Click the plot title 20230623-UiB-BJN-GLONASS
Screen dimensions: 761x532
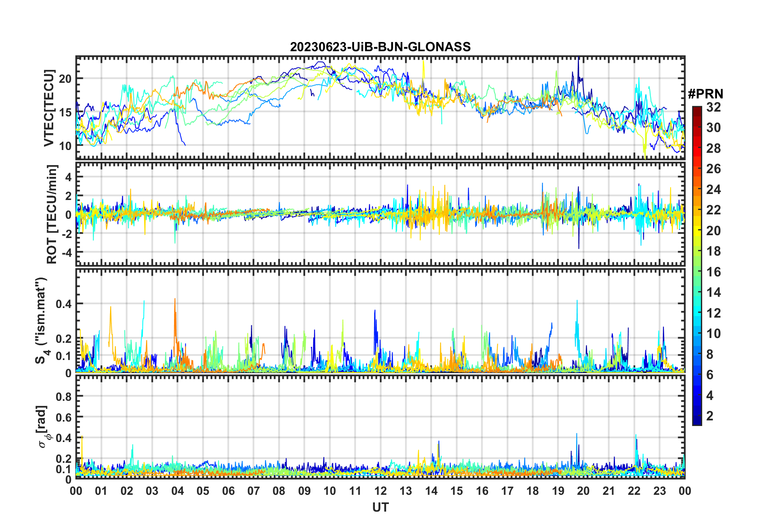pos(380,47)
